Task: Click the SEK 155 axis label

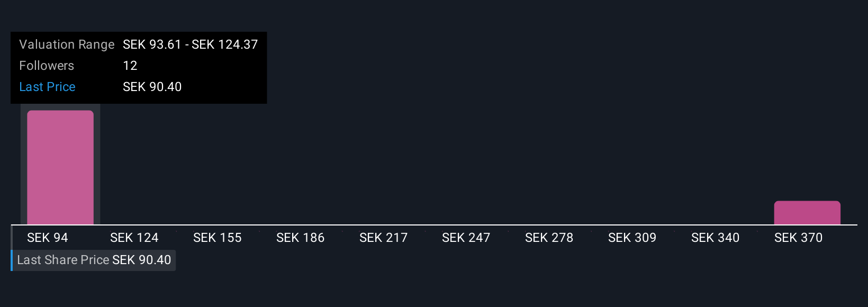Action: click(218, 238)
